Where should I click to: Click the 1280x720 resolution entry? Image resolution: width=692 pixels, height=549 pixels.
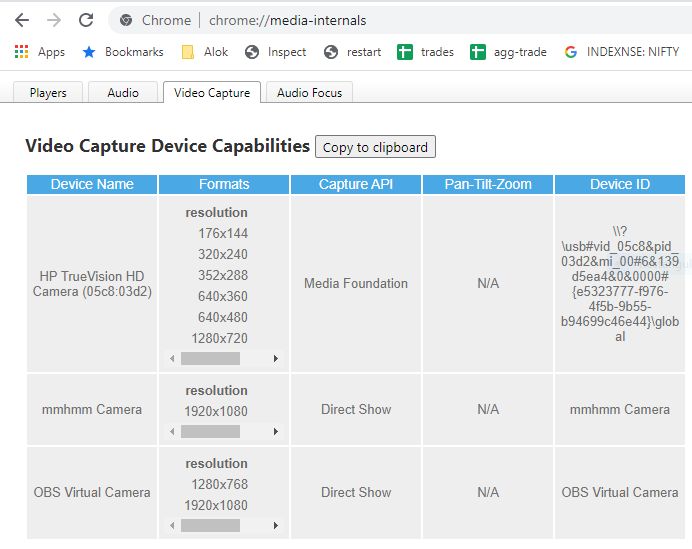point(219,338)
